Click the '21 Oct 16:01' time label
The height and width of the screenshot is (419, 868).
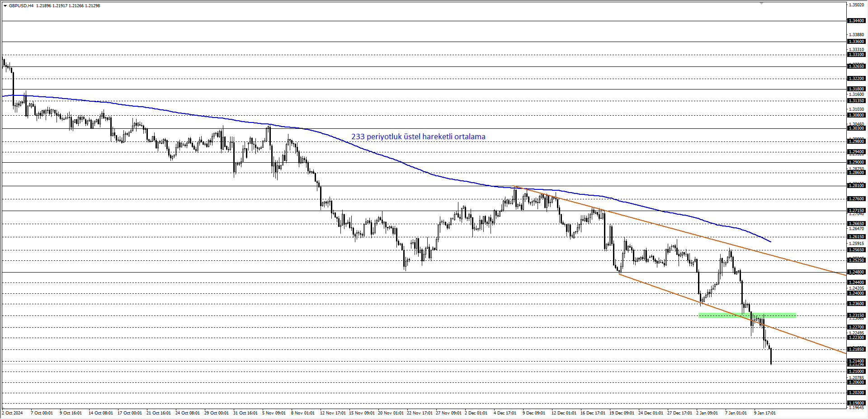click(x=159, y=413)
